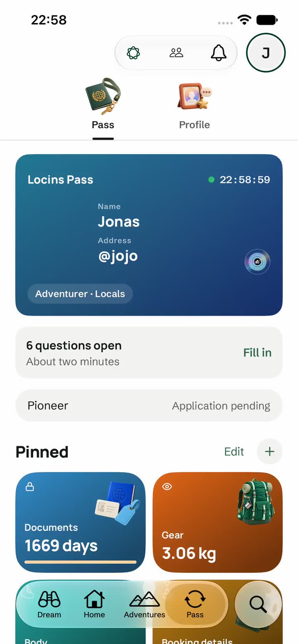Toggle the eye visibility icon on the Gear card
The height and width of the screenshot is (644, 298).
point(167,487)
